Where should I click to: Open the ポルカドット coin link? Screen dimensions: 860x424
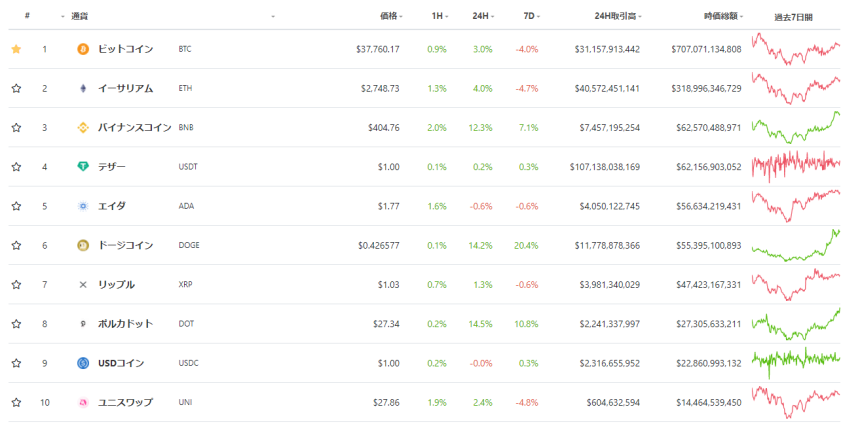(125, 323)
